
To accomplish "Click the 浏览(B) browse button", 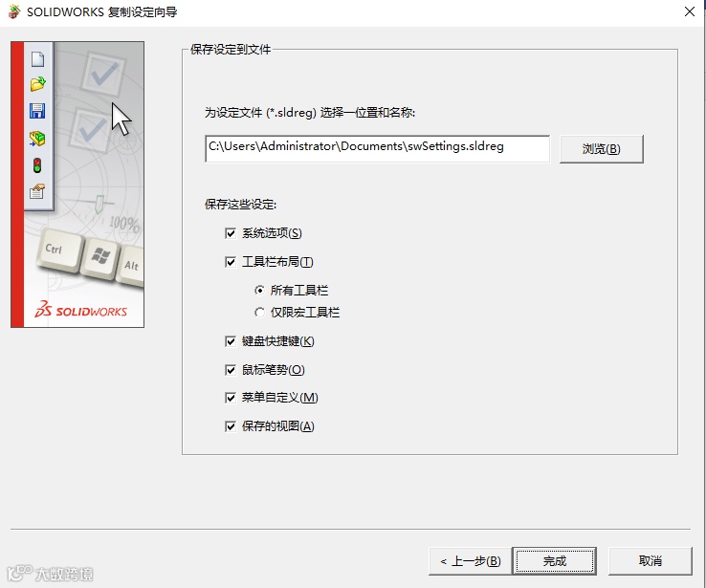I will pyautogui.click(x=601, y=149).
